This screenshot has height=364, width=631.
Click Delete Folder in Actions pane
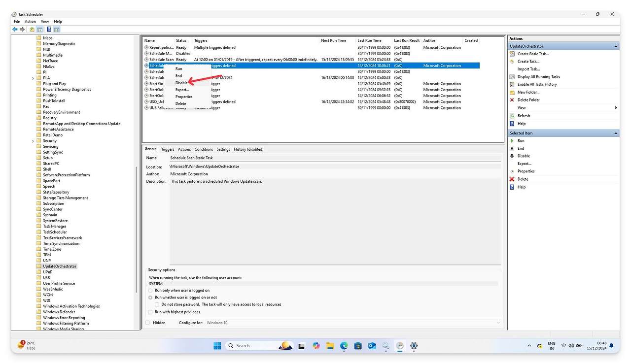point(528,100)
